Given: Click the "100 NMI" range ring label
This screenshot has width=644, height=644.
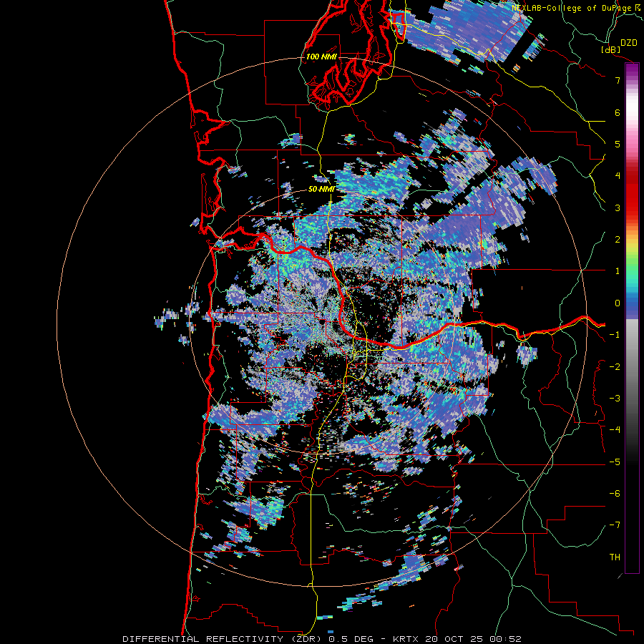Looking at the screenshot, I should (x=321, y=57).
